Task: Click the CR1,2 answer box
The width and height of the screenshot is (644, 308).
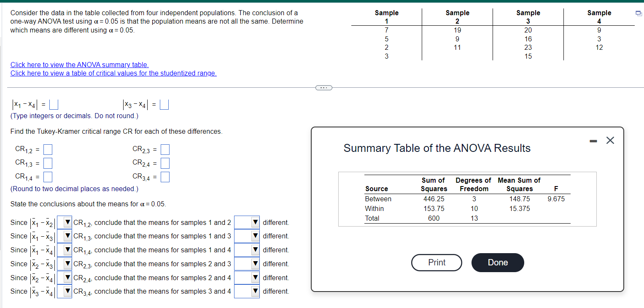Action: (x=48, y=149)
